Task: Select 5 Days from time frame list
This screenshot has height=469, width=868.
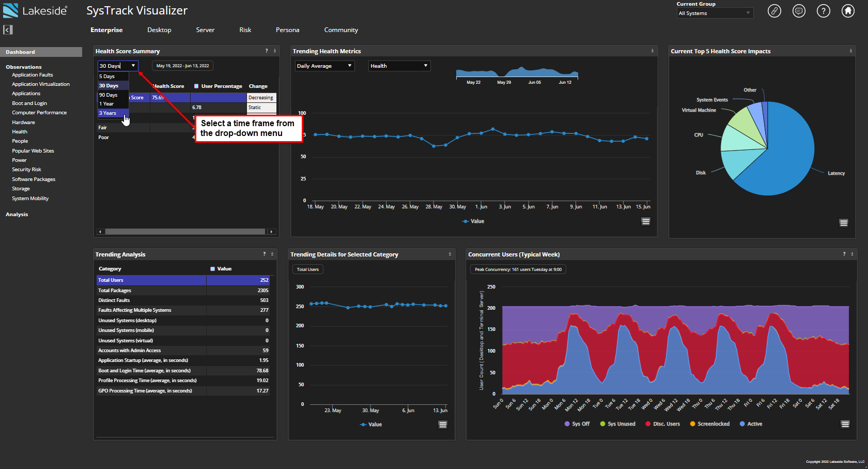Action: pyautogui.click(x=113, y=77)
